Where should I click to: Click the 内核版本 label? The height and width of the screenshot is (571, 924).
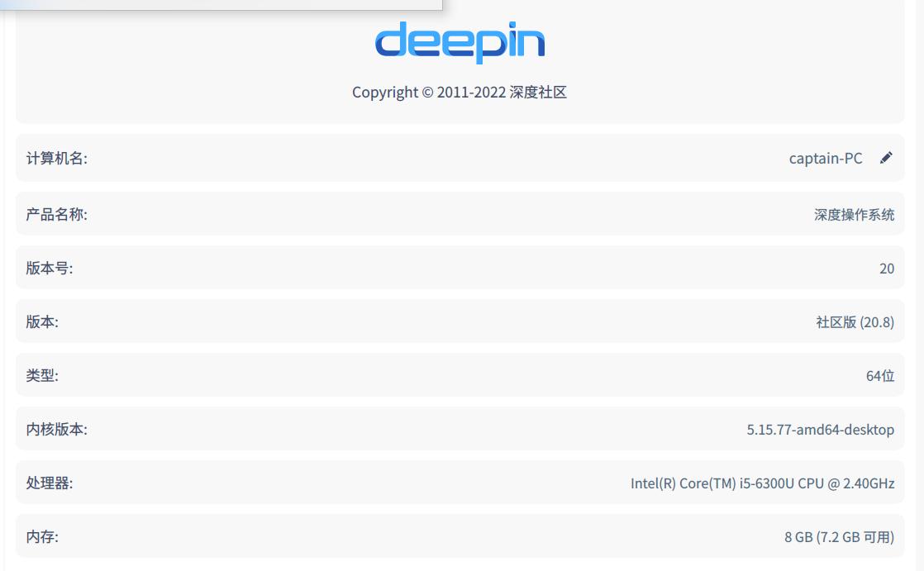(x=56, y=429)
